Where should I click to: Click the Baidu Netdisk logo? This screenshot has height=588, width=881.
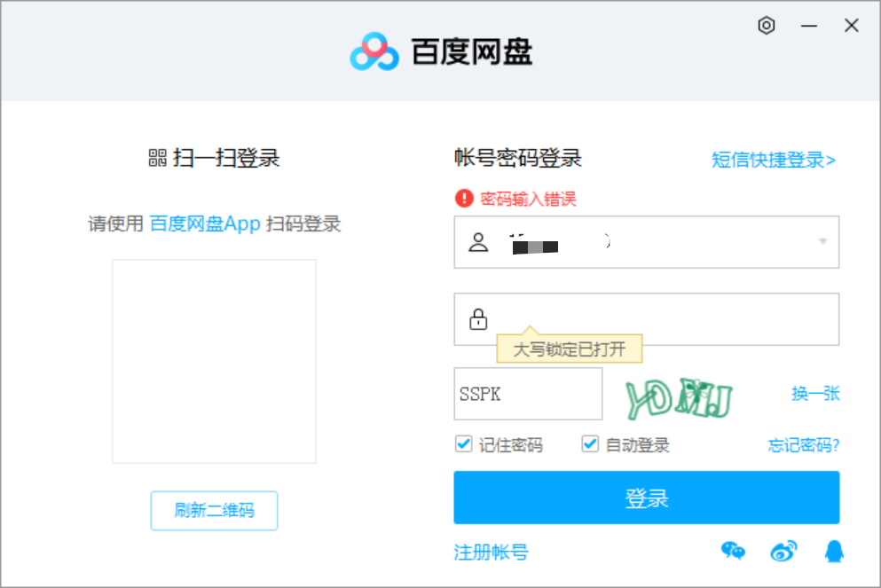(x=376, y=52)
